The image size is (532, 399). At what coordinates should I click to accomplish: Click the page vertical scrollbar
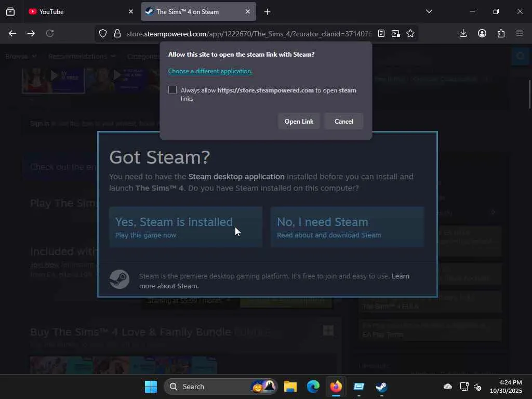(x=529, y=95)
